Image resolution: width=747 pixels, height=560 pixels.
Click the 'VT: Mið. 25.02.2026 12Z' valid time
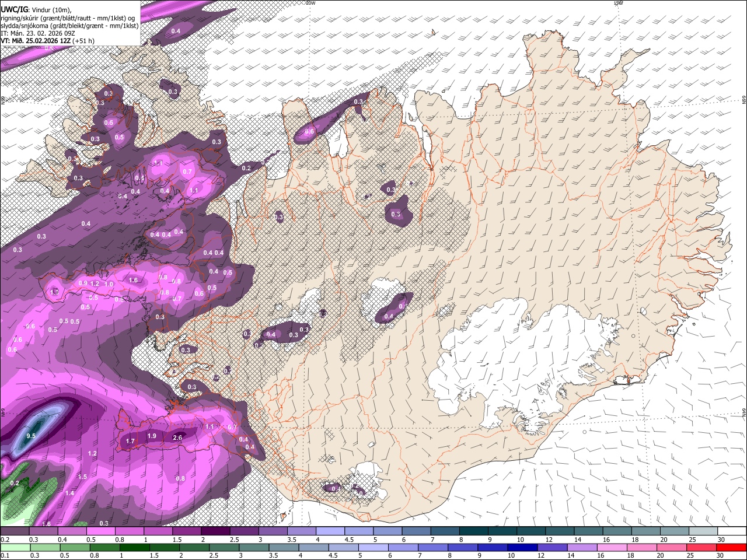point(36,41)
